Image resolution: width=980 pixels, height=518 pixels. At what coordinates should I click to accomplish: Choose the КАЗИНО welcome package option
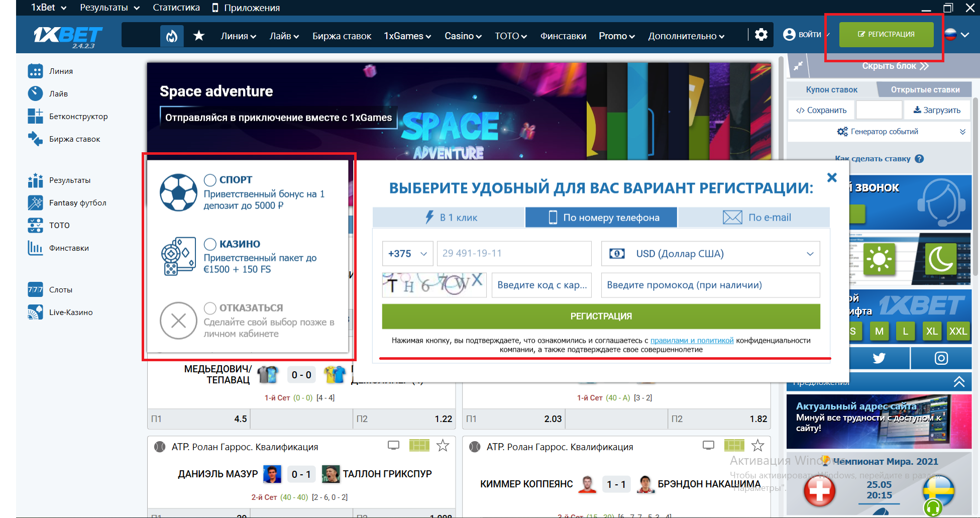pos(209,244)
